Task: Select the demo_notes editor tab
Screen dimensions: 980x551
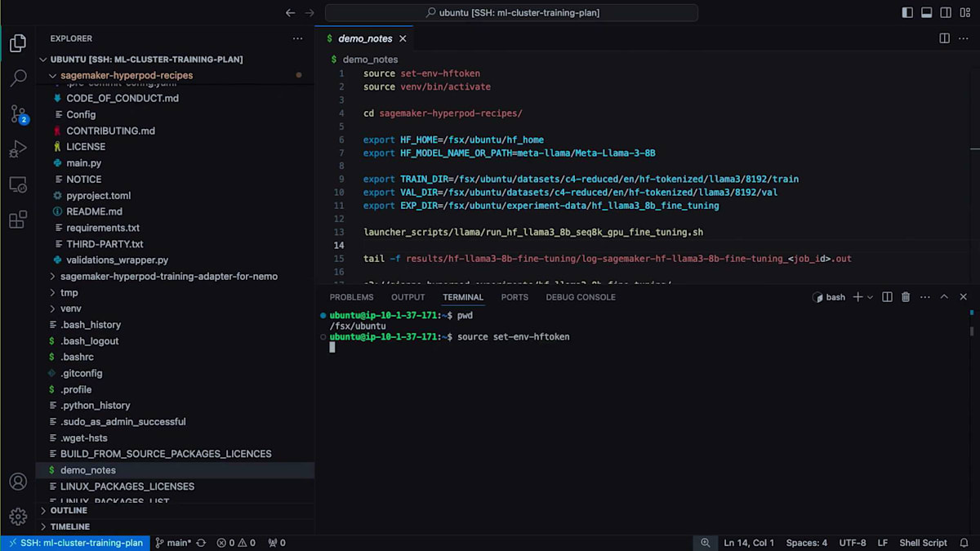Action: (x=364, y=38)
